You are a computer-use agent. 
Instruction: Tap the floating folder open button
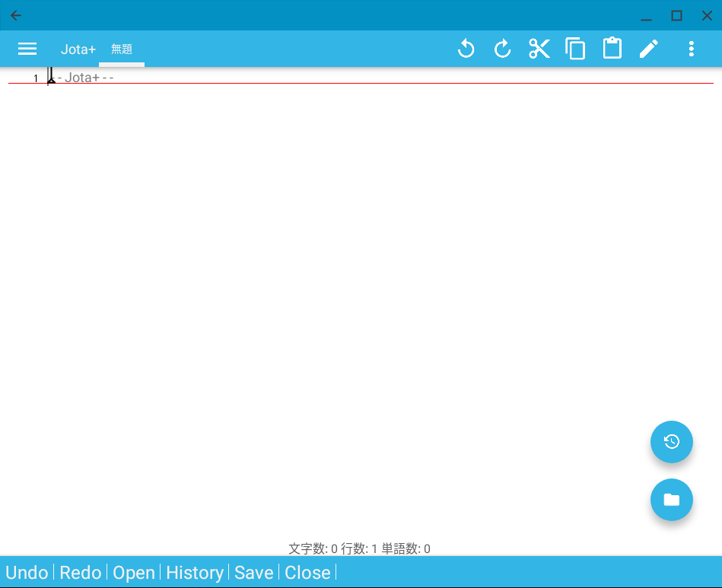(671, 500)
